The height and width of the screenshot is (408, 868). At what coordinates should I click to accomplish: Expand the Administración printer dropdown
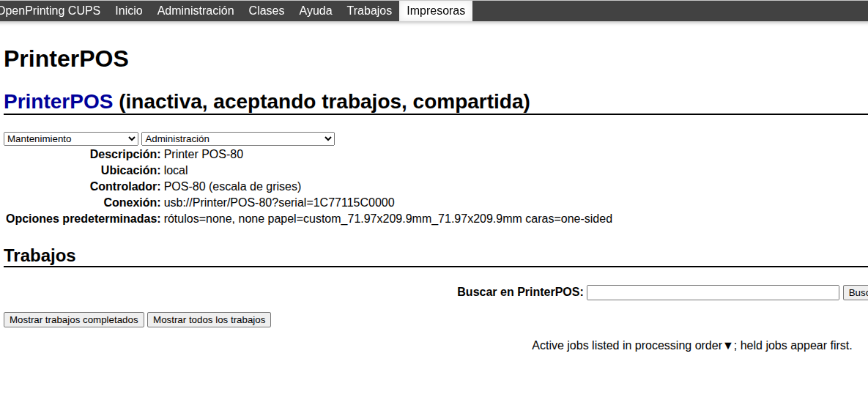(x=238, y=139)
